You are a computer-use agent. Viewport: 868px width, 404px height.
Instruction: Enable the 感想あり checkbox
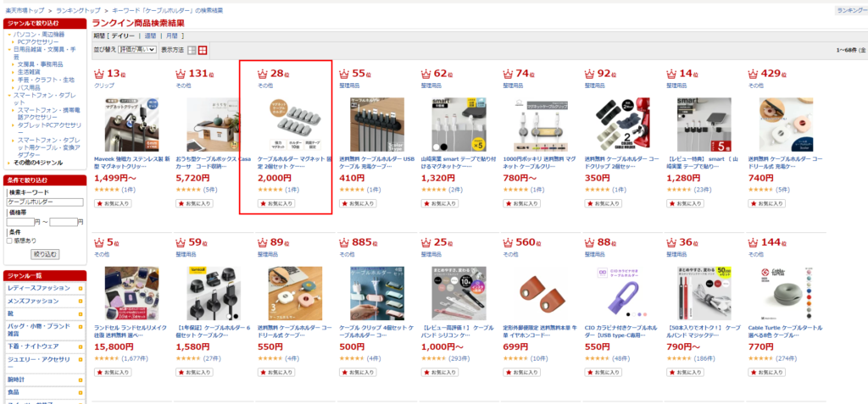click(8, 241)
